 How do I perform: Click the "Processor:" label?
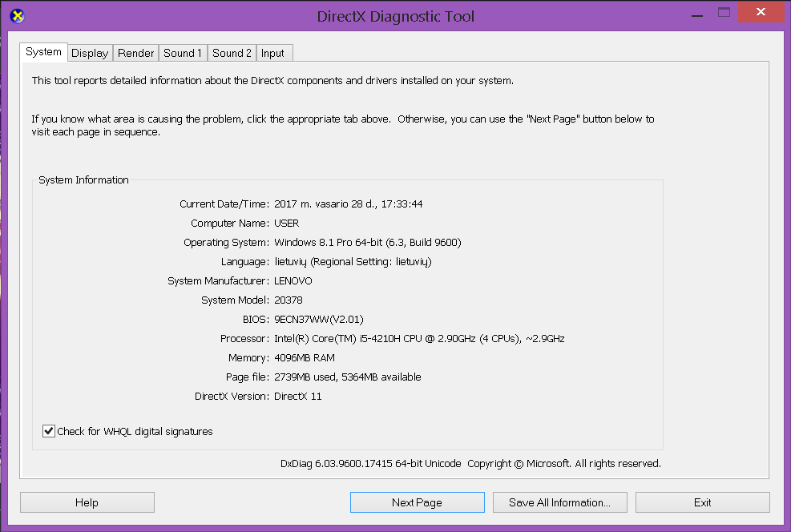tap(244, 338)
